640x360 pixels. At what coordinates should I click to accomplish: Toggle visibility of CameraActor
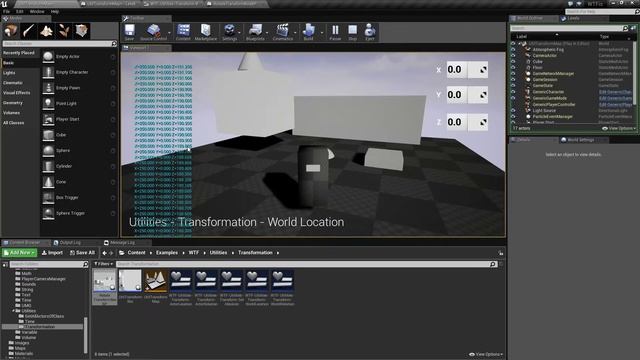click(x=513, y=56)
